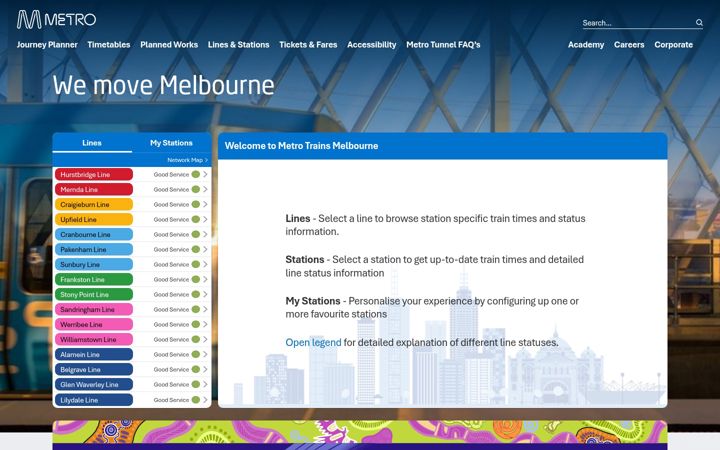Select the Mernda Line pill
720x450 pixels.
pos(94,189)
